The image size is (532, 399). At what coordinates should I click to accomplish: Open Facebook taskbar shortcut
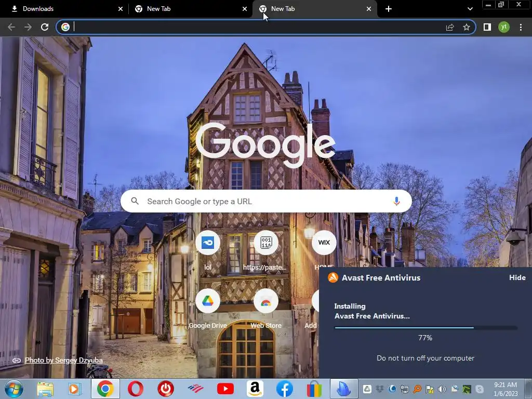285,389
